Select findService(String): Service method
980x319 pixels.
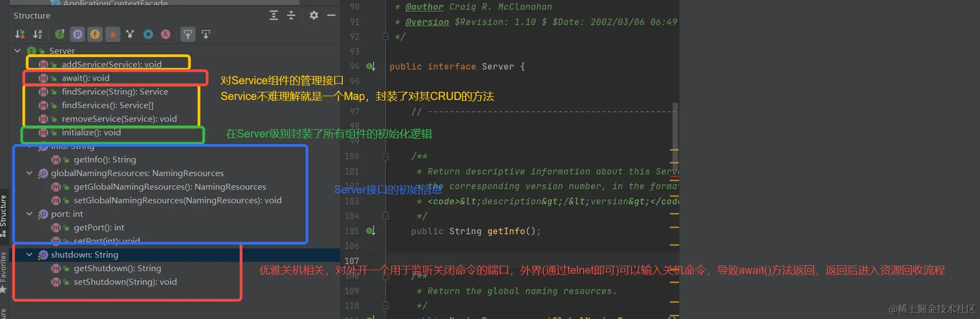[115, 91]
